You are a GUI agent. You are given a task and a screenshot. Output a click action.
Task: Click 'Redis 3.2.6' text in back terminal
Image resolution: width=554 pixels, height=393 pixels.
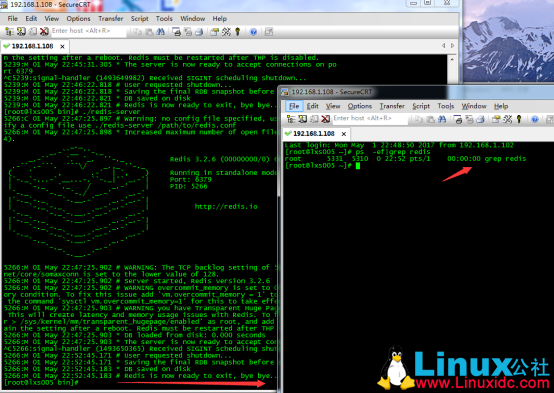[x=193, y=159]
